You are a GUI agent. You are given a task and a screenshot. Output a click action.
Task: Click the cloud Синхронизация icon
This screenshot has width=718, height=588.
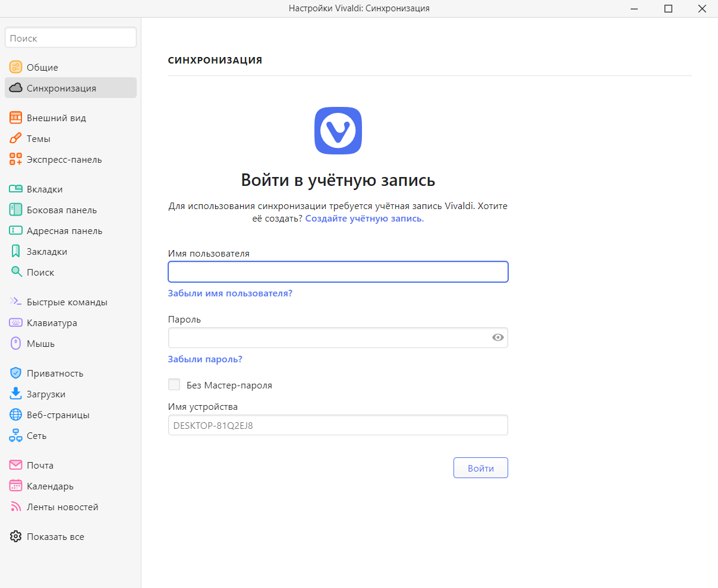coord(15,88)
